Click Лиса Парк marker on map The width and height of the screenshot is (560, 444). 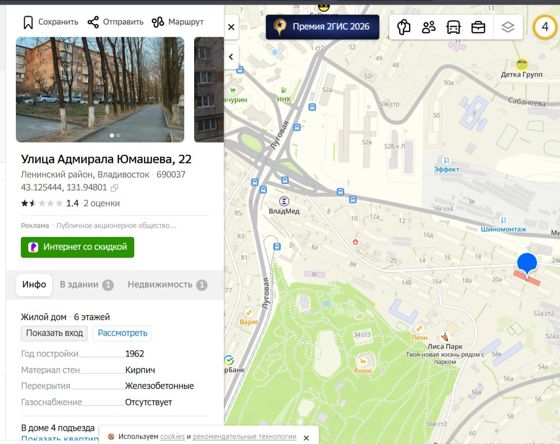click(445, 337)
